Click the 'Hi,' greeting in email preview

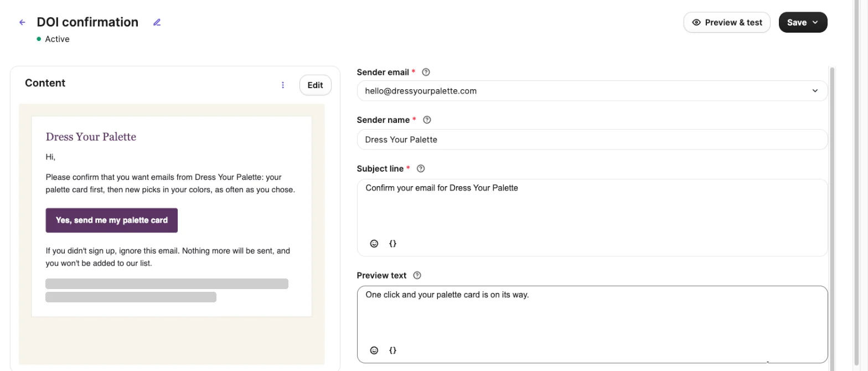50,157
